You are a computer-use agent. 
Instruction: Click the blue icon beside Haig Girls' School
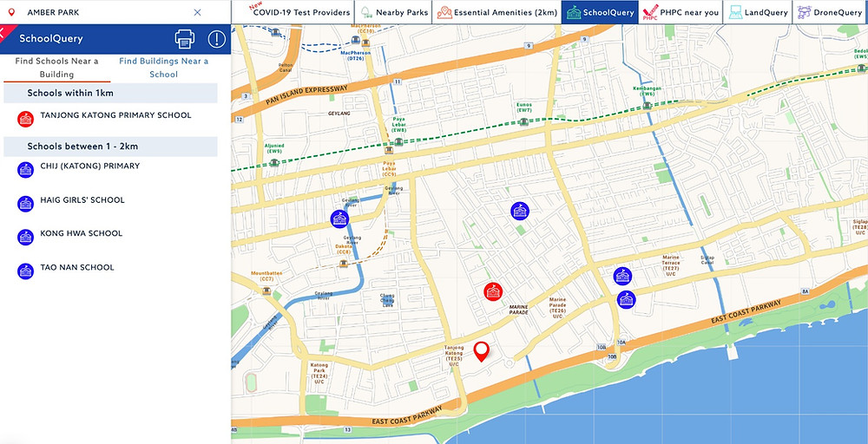pyautogui.click(x=25, y=204)
